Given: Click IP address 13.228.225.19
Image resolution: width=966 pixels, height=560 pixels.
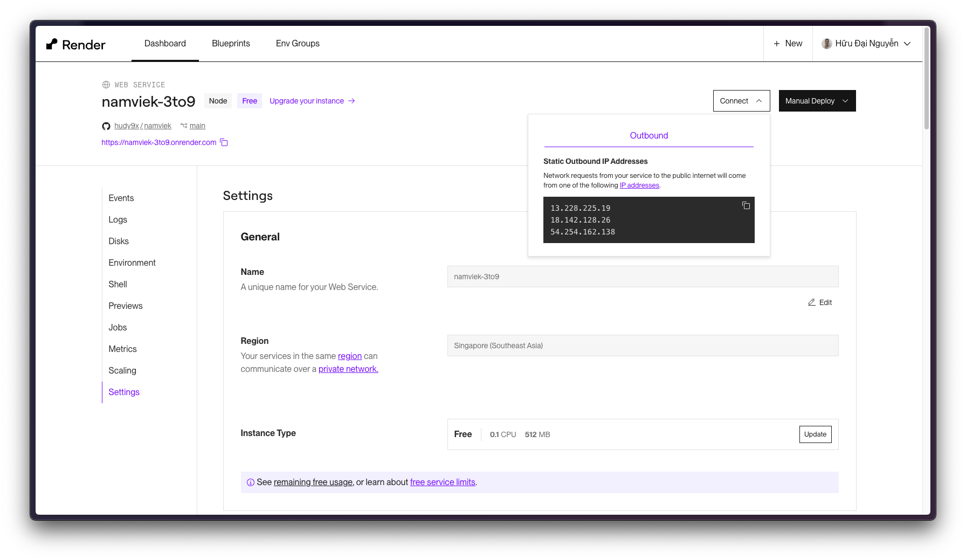Looking at the screenshot, I should tap(581, 208).
